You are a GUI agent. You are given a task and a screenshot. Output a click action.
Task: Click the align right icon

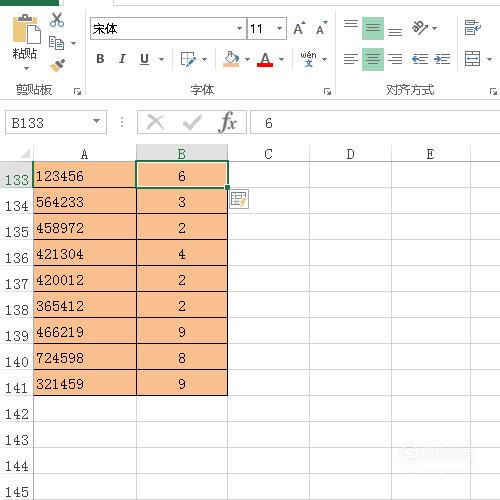coord(395,59)
